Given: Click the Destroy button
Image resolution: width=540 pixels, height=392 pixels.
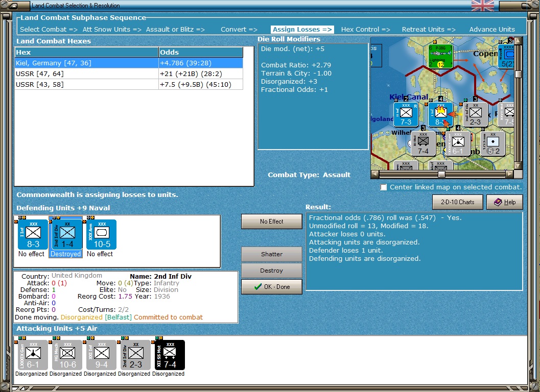Looking at the screenshot, I should click(x=271, y=271).
